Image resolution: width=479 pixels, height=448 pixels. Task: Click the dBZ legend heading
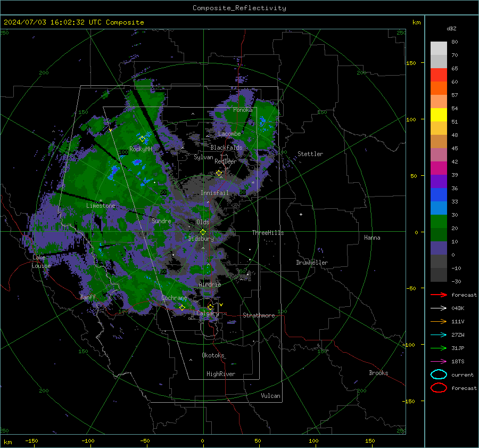tap(451, 28)
